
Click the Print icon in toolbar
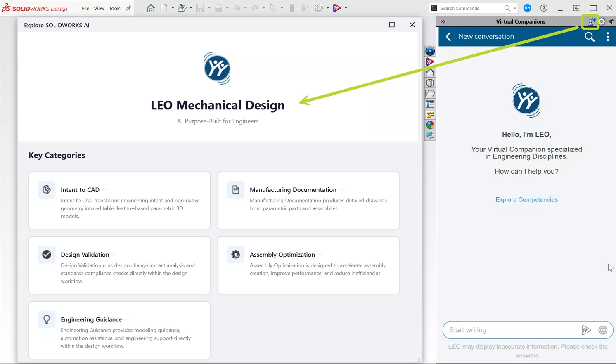point(218,8)
